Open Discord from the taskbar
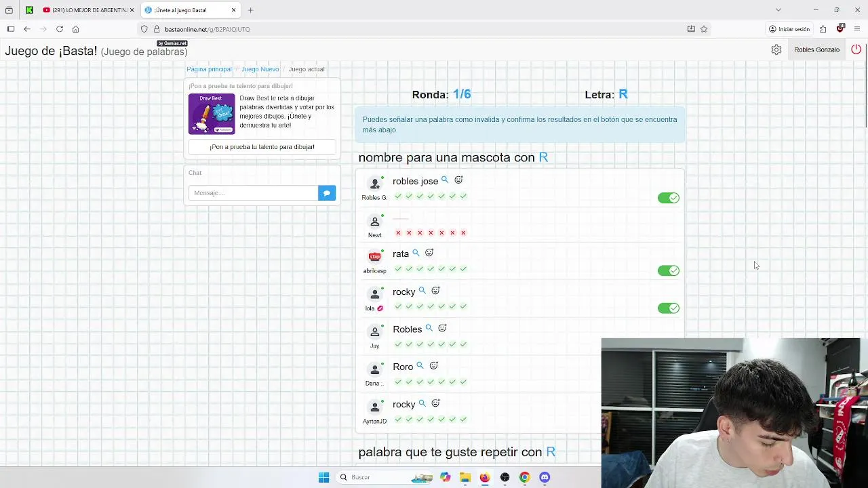 [545, 477]
